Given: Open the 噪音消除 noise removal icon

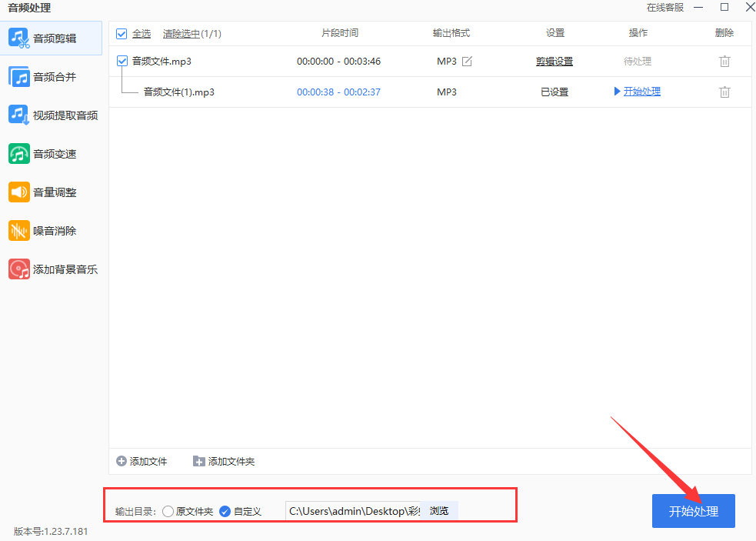Looking at the screenshot, I should (18, 231).
